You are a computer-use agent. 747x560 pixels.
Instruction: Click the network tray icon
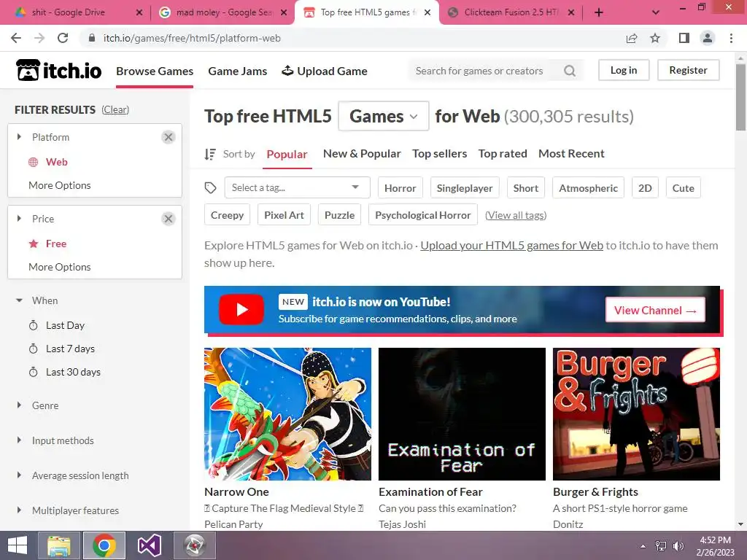pos(661,545)
